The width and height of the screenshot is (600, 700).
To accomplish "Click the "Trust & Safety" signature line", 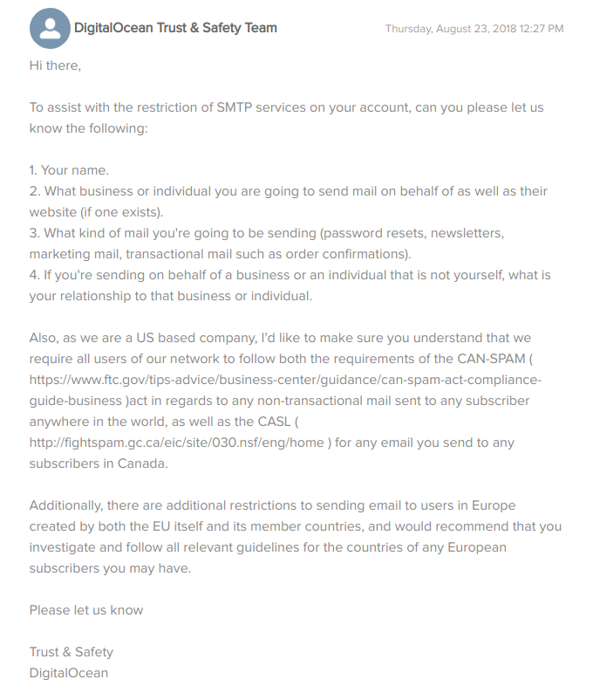I will (x=72, y=652).
